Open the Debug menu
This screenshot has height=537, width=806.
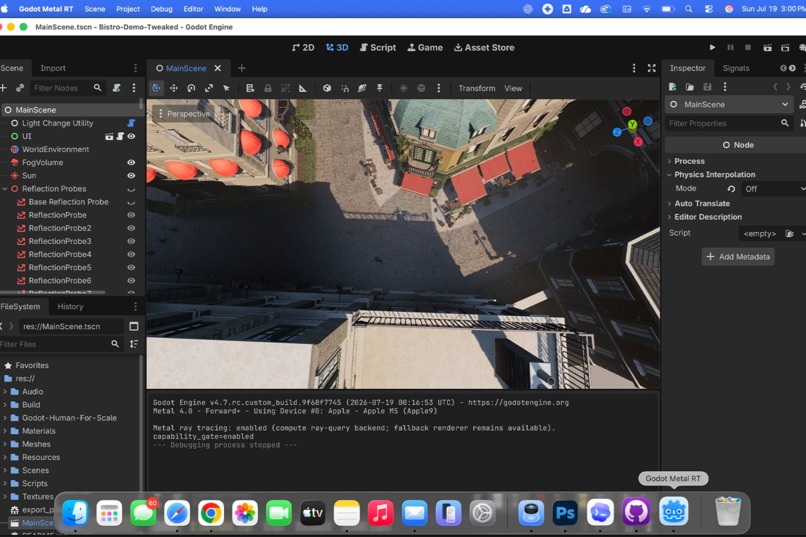161,9
